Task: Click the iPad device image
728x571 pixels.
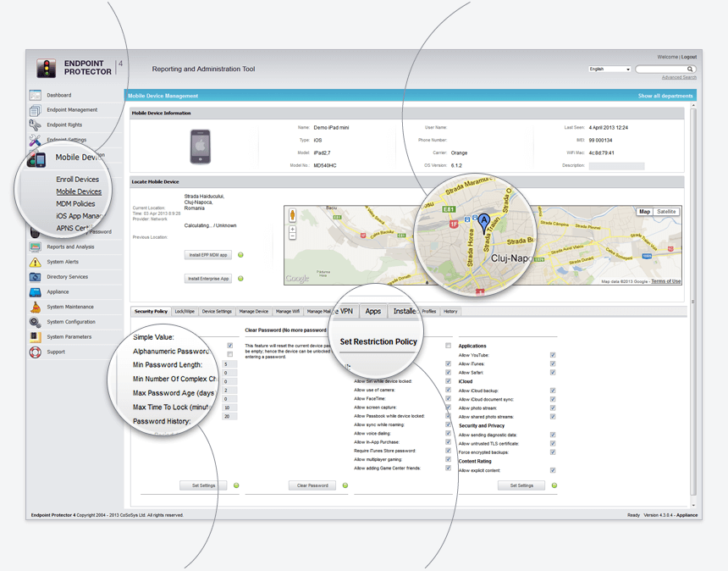Action: [201, 147]
